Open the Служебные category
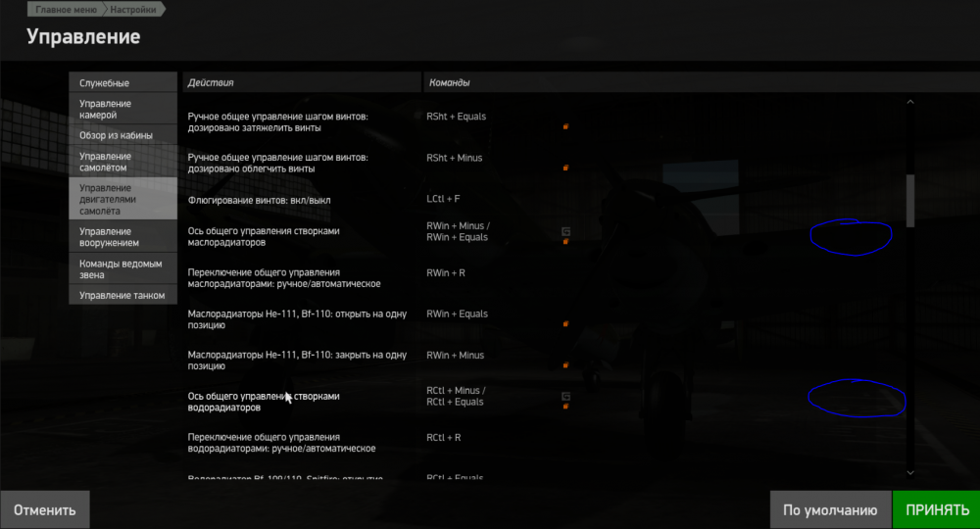Image resolution: width=980 pixels, height=529 pixels. pos(123,82)
